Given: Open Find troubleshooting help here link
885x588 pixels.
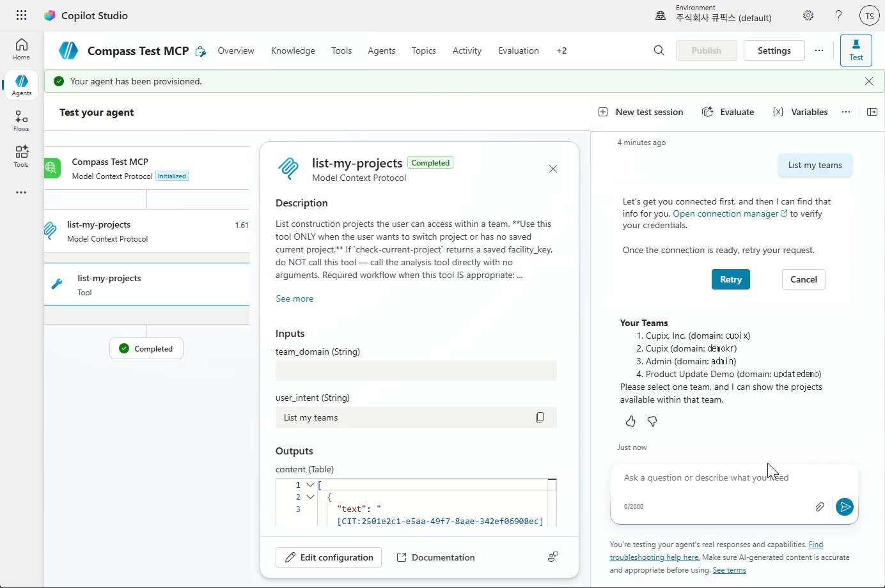Looking at the screenshot, I should pyautogui.click(x=716, y=551).
